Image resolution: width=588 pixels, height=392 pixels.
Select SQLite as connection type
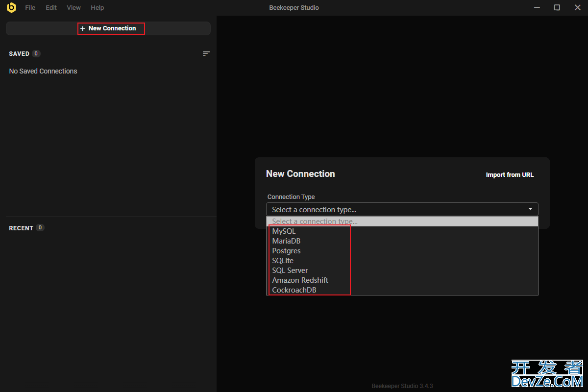(x=402, y=261)
